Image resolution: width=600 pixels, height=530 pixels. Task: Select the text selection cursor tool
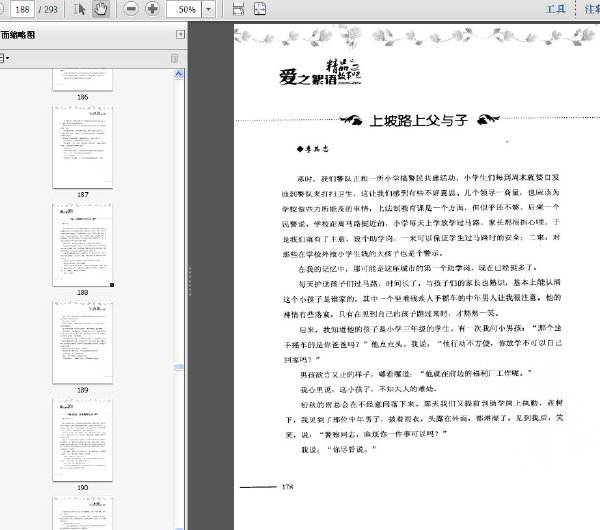click(80, 9)
